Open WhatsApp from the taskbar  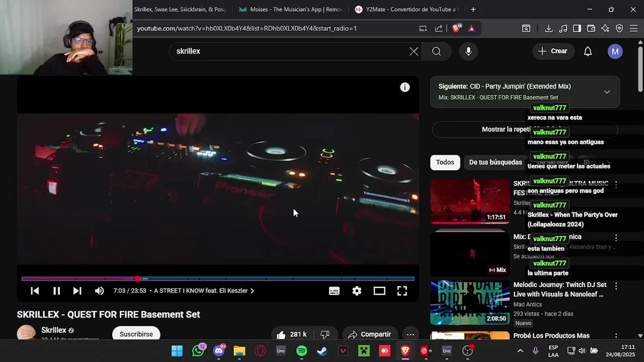pos(198,351)
